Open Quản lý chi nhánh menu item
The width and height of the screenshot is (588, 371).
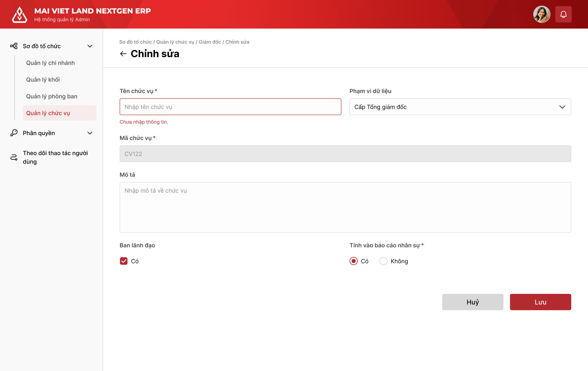[50, 63]
